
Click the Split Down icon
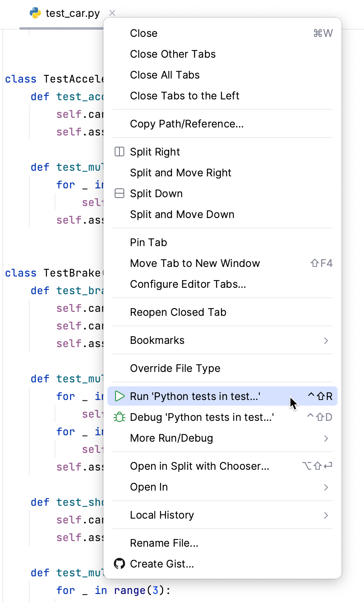coord(119,193)
